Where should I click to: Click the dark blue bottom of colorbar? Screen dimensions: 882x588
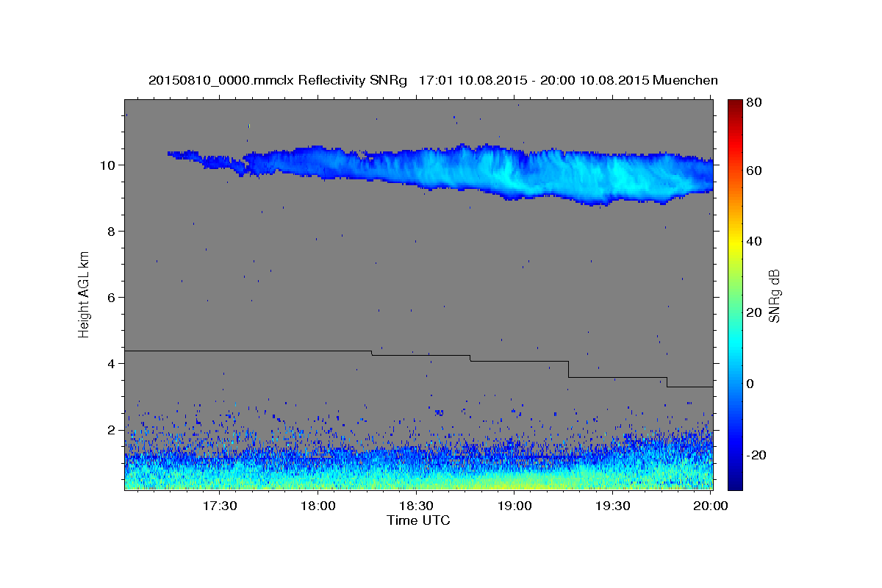[x=735, y=481]
